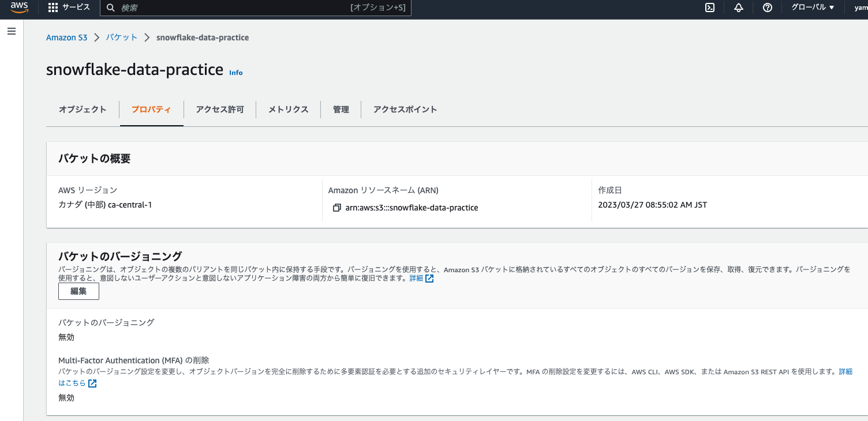Focus the 検索 search field
Screen dimensions: 868x421
tap(256, 8)
